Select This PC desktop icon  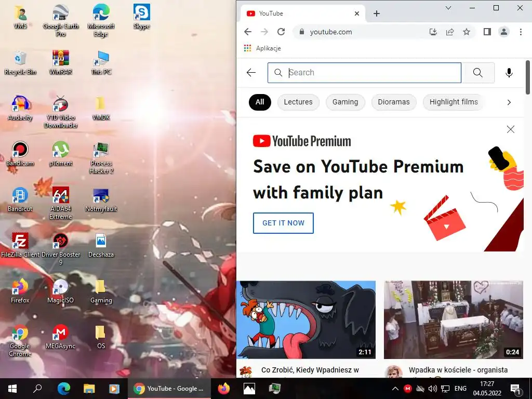point(101,63)
